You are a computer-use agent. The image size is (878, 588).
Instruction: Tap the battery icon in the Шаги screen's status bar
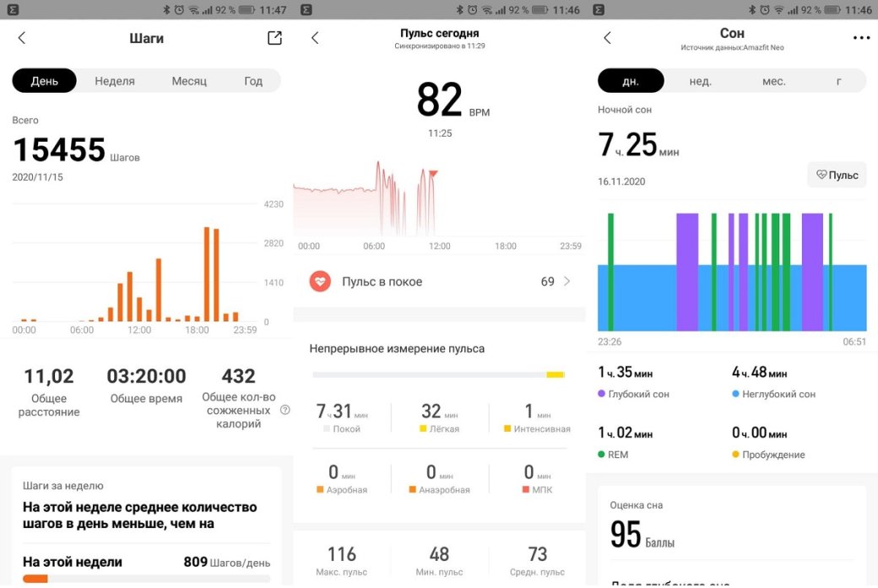pyautogui.click(x=247, y=9)
